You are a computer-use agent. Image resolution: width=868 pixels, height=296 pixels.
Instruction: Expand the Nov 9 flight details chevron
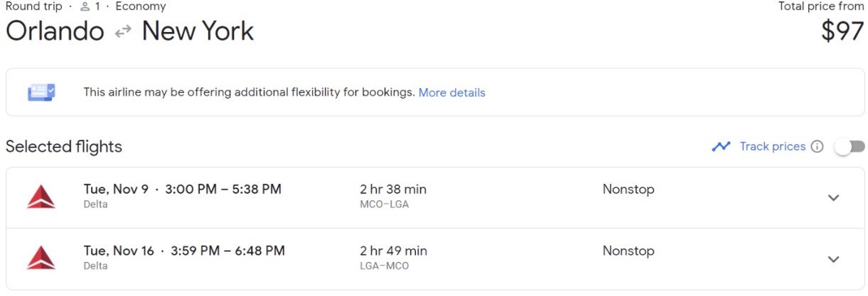[x=834, y=197]
